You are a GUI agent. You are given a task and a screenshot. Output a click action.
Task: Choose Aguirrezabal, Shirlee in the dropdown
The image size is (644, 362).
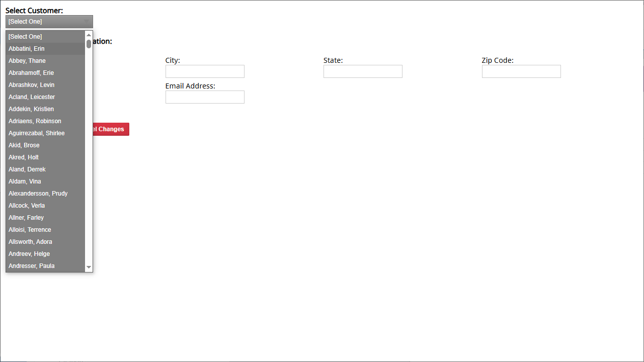click(x=45, y=133)
